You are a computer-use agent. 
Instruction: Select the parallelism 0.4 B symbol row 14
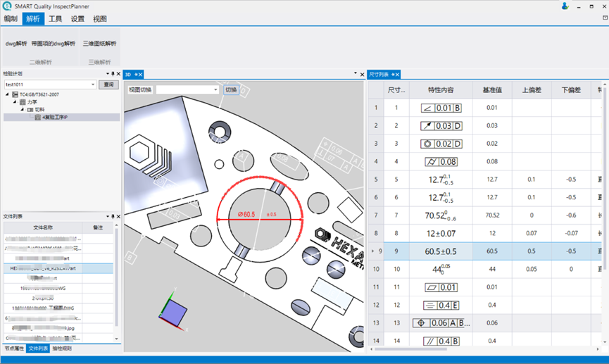pyautogui.click(x=441, y=341)
